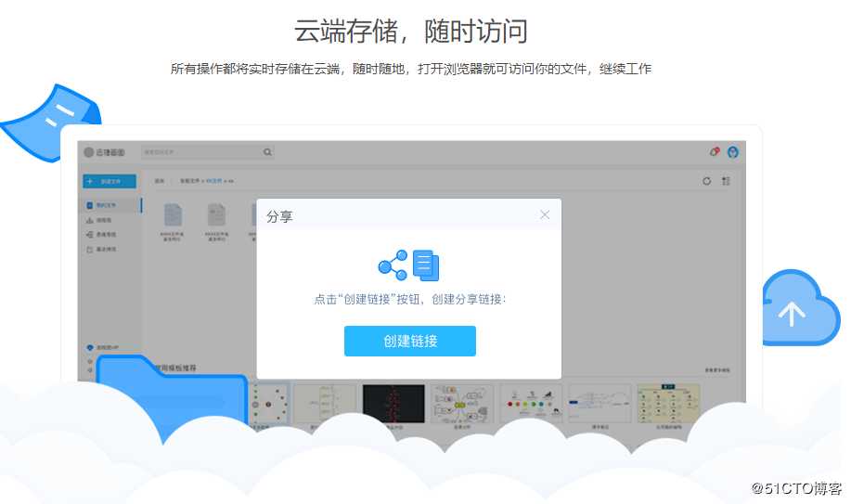Click the red notification icon beside the avatar

(715, 151)
